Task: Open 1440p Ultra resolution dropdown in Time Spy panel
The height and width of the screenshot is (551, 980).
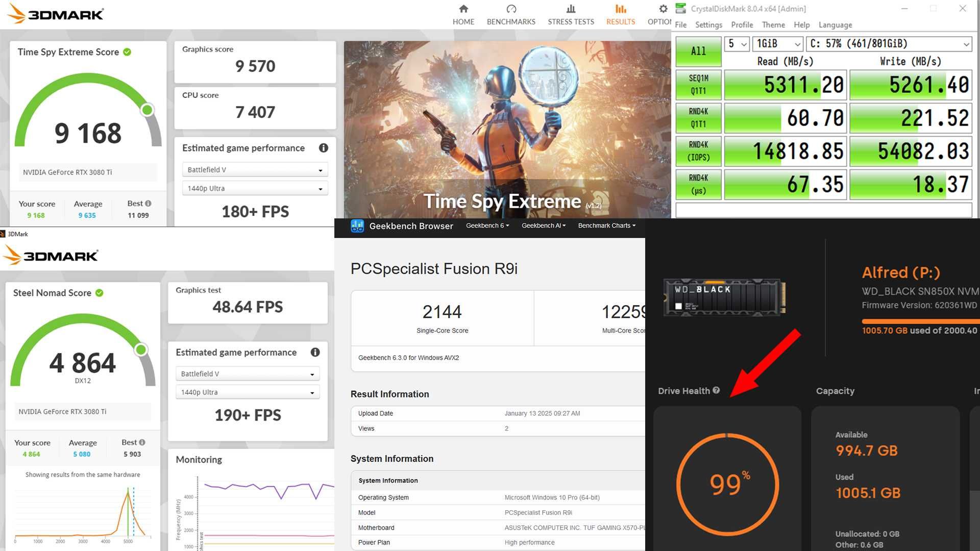Action: [x=255, y=188]
